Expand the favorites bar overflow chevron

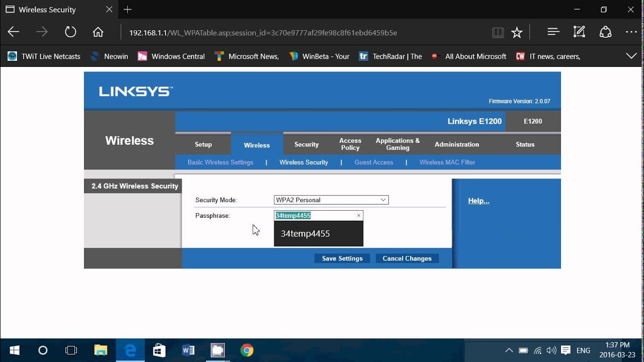[x=631, y=56]
